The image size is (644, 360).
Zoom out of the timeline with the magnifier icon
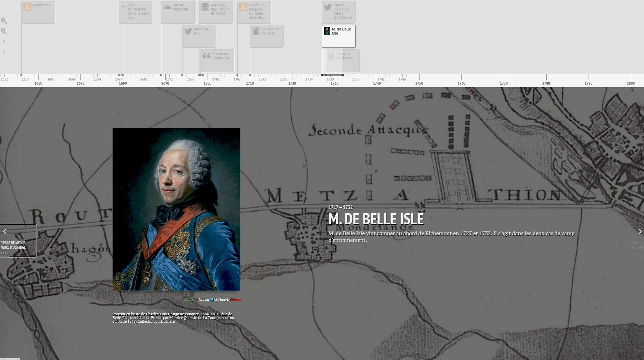(4, 31)
